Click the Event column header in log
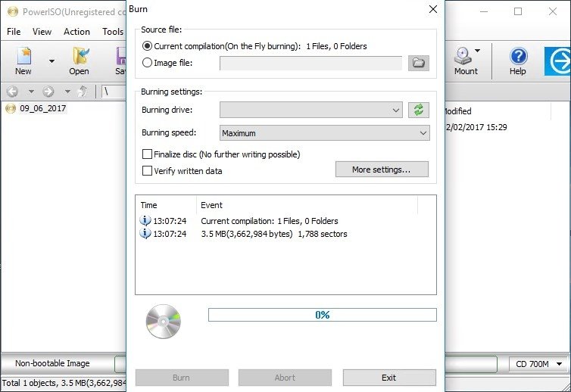 [x=307, y=205]
